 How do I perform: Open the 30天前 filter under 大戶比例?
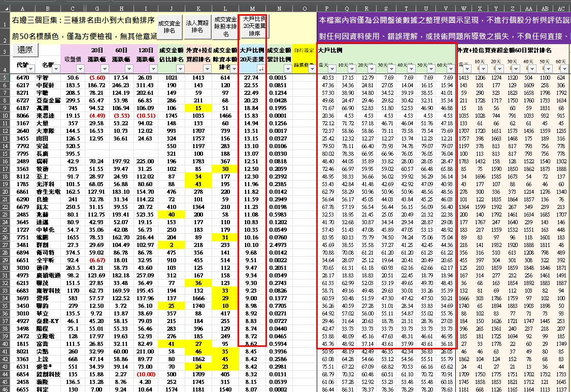click(391, 68)
